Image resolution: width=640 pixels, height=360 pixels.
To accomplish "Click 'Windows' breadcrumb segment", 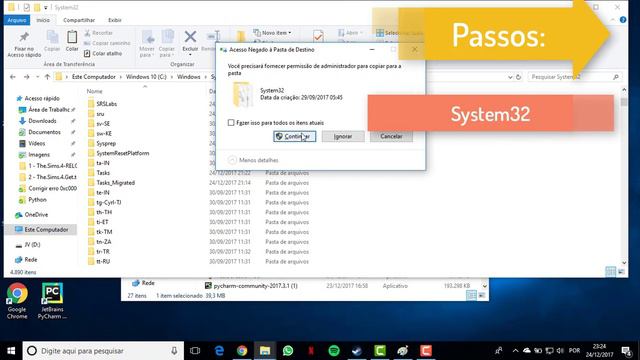I will [x=189, y=77].
